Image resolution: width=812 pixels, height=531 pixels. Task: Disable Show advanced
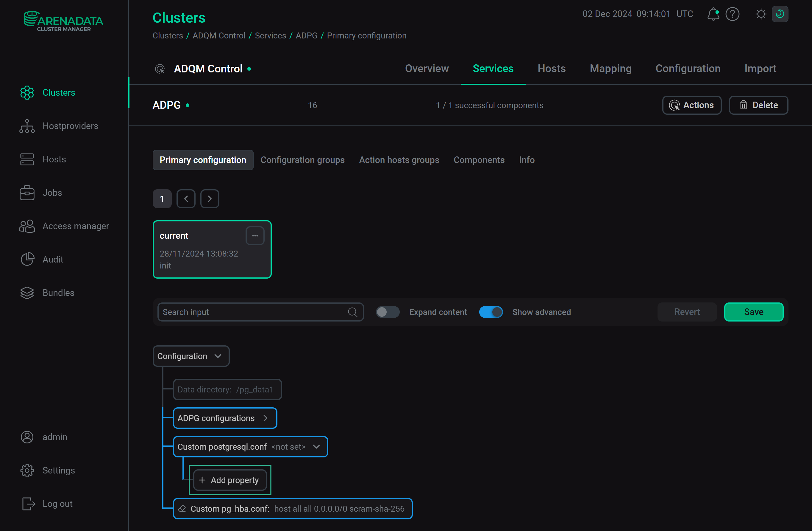(491, 312)
